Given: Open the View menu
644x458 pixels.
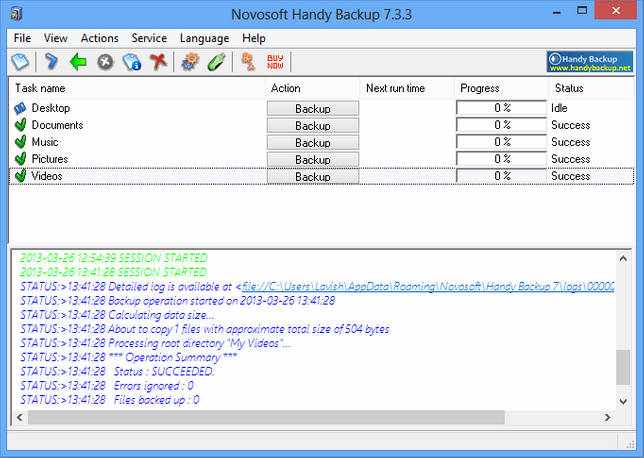Looking at the screenshot, I should (x=55, y=38).
